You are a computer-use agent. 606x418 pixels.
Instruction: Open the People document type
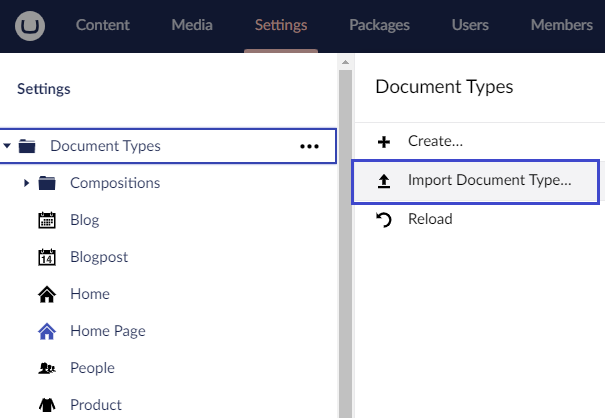point(92,368)
